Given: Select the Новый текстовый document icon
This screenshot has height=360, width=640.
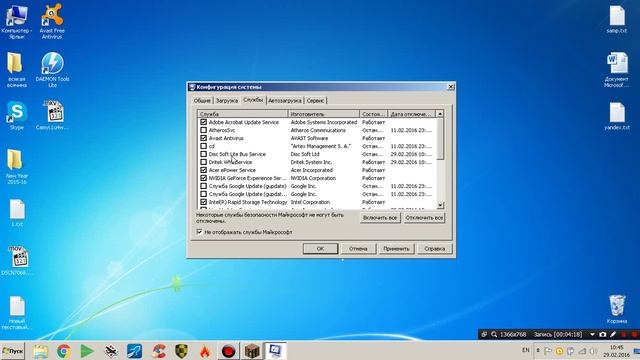Looking at the screenshot, I should click(17, 313).
